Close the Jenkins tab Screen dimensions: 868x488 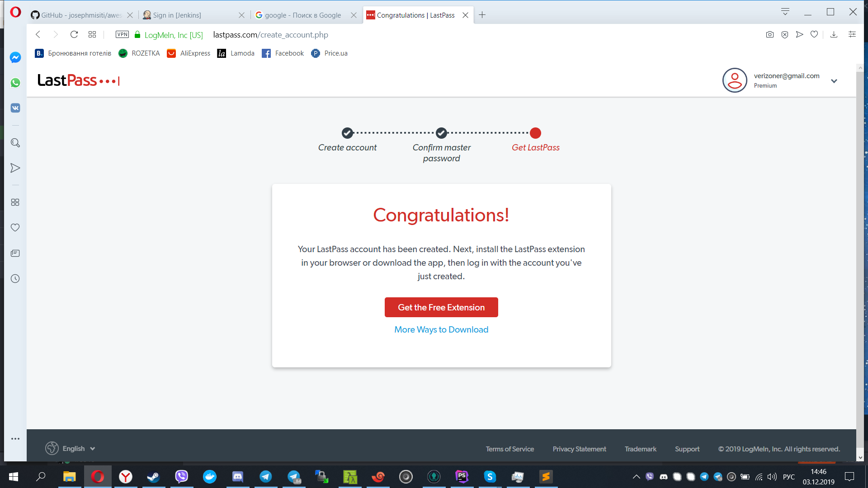click(241, 15)
